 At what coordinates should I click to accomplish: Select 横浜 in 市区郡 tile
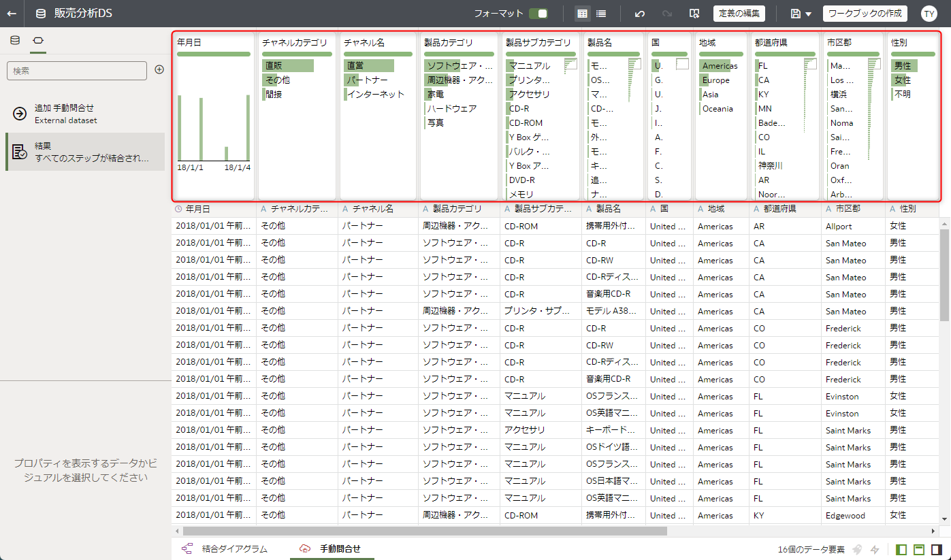point(839,95)
